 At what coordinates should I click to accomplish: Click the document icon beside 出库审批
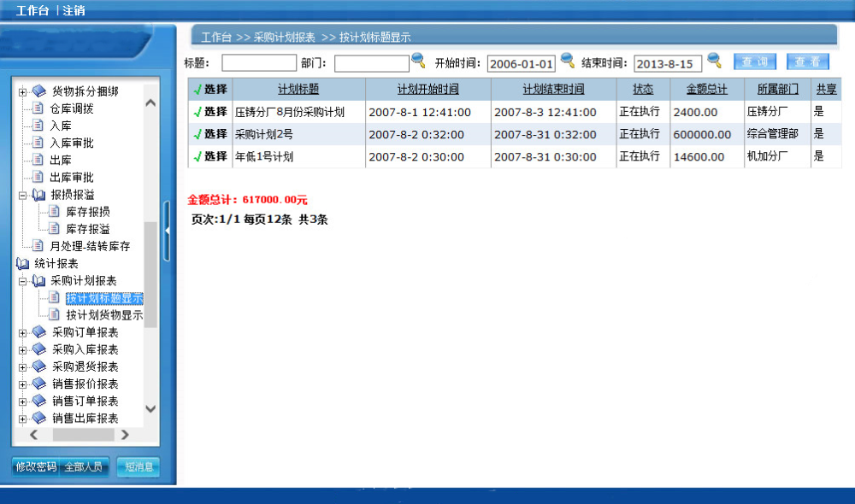[x=38, y=177]
